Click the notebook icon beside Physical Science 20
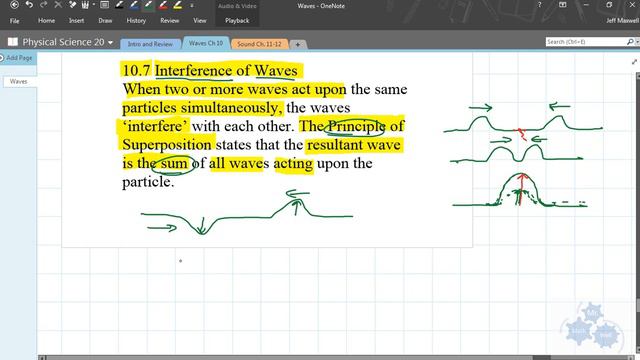 13,42
